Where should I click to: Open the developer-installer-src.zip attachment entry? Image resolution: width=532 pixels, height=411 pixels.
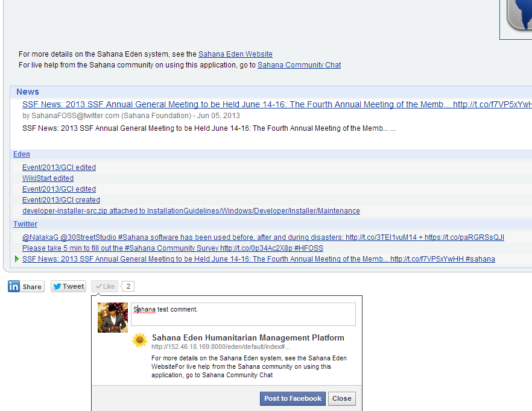191,211
